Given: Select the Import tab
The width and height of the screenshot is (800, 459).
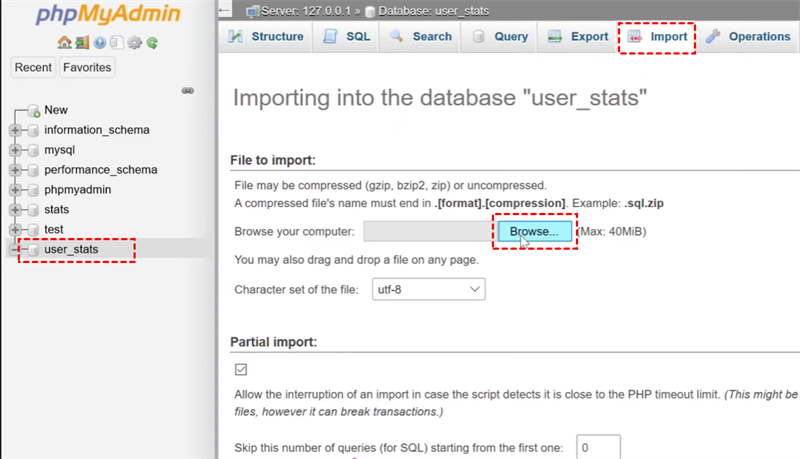Looking at the screenshot, I should pyautogui.click(x=658, y=37).
